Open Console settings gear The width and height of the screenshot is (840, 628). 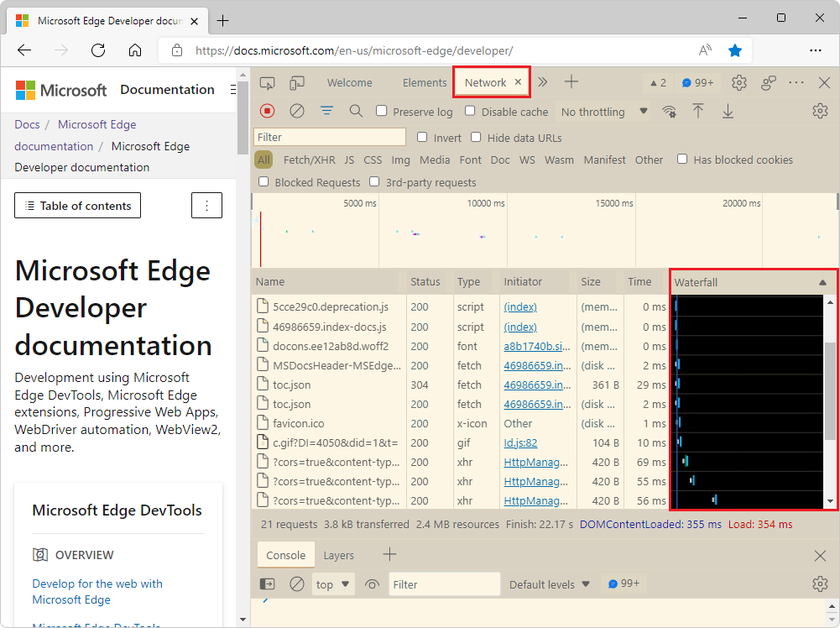820,584
